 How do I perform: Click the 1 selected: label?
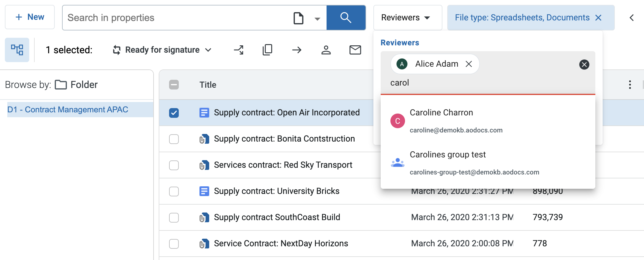[x=69, y=50]
